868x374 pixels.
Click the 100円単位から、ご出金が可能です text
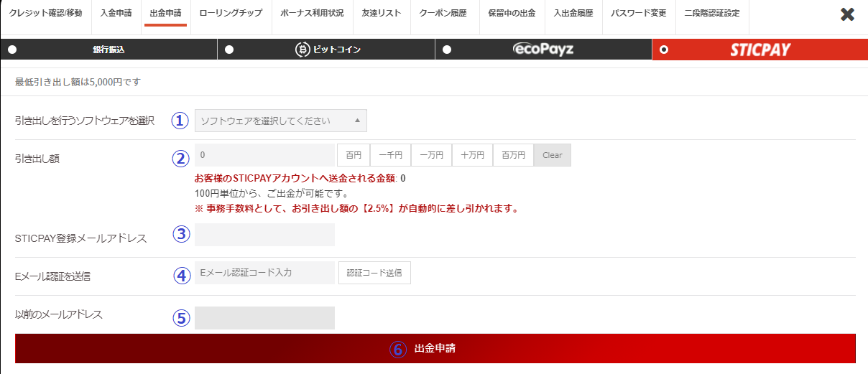pos(272,194)
